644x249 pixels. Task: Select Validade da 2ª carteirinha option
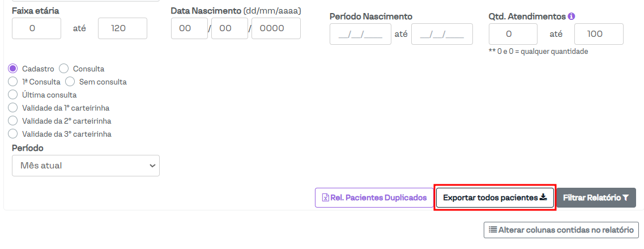(x=13, y=121)
